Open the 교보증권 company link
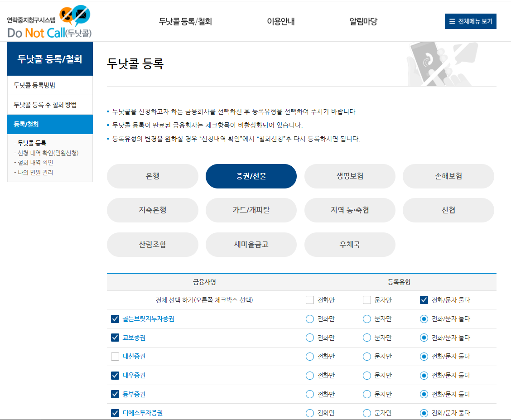 [134, 338]
